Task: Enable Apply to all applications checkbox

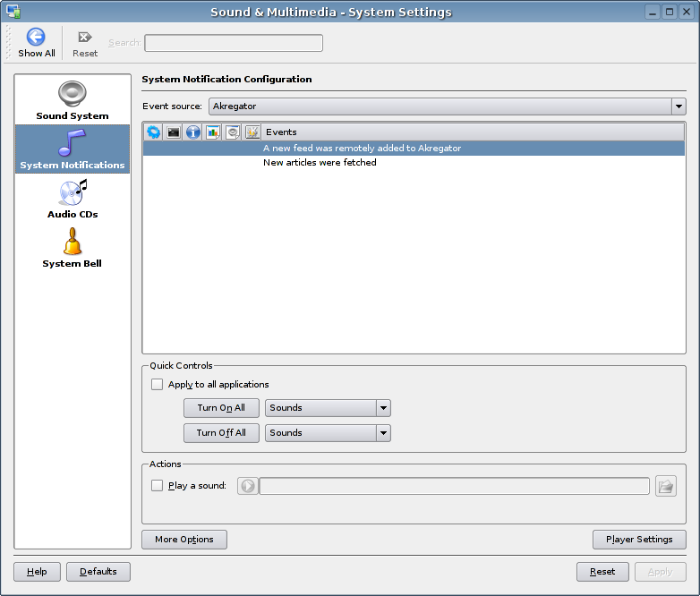Action: pos(158,385)
